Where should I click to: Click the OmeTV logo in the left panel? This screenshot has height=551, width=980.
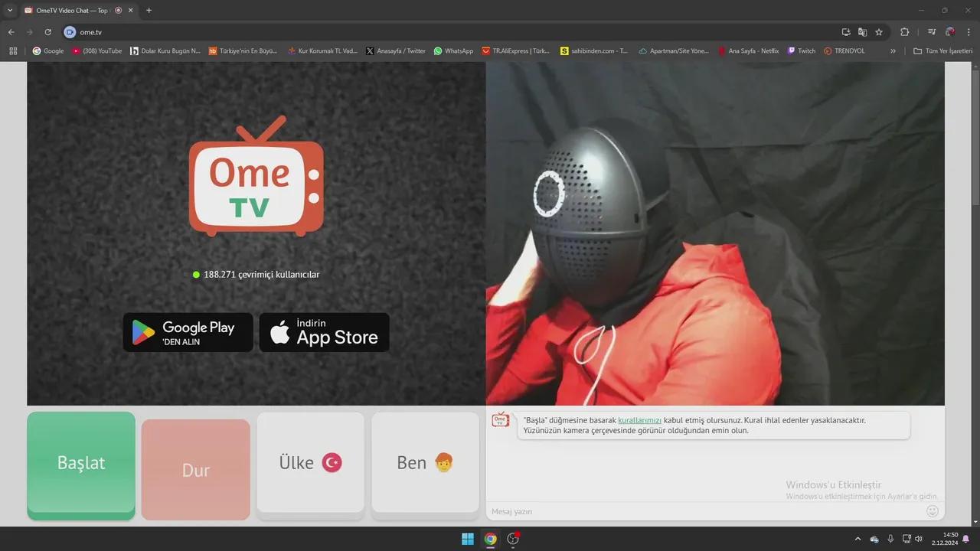tap(256, 176)
